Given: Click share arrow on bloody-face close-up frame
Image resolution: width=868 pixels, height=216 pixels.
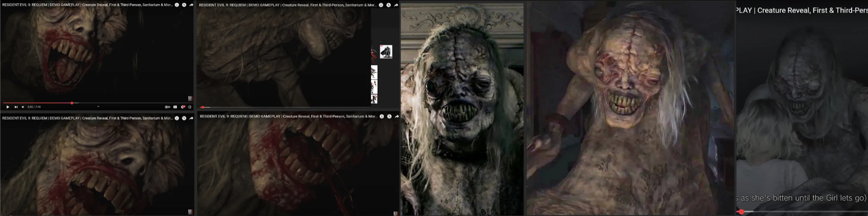Looking at the screenshot, I should (x=191, y=118).
